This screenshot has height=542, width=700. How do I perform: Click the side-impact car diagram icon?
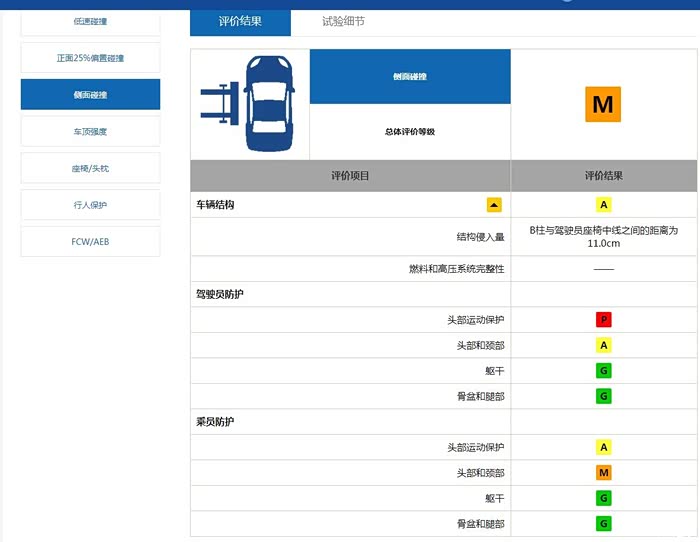pos(250,104)
